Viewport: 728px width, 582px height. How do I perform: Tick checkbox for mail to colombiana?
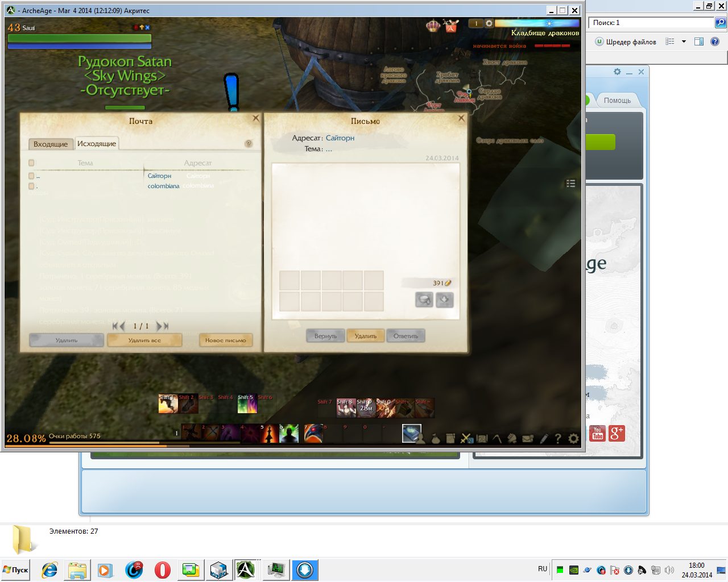(x=31, y=186)
